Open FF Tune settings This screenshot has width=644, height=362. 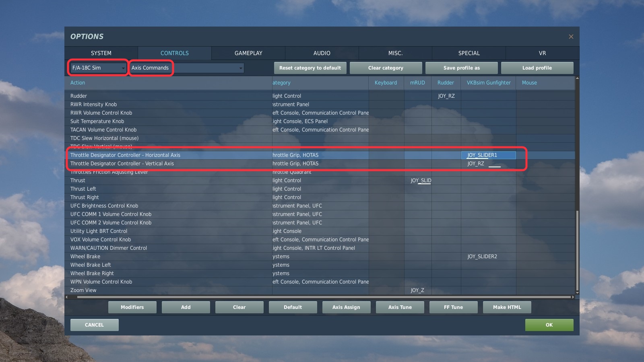point(453,307)
